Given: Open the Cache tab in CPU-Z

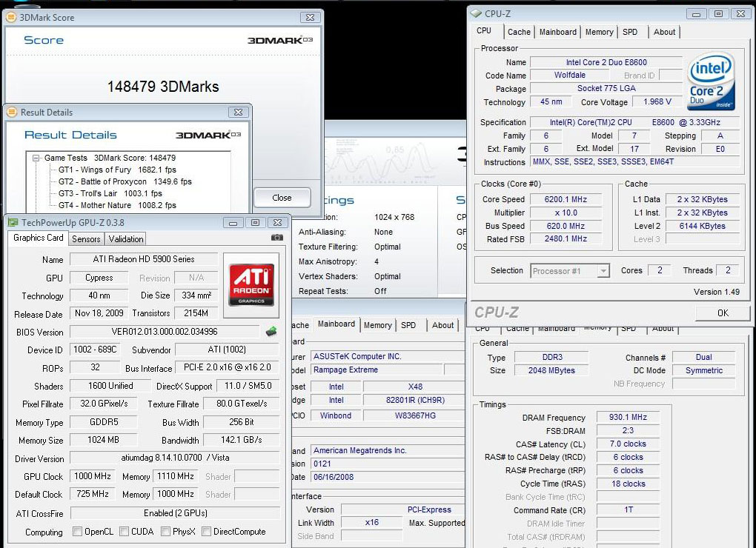Looking at the screenshot, I should pos(519,32).
